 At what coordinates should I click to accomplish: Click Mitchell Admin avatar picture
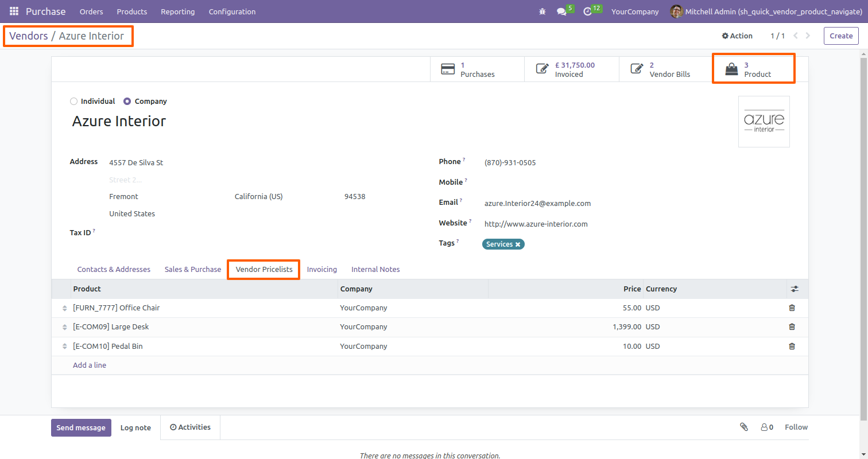click(x=676, y=11)
